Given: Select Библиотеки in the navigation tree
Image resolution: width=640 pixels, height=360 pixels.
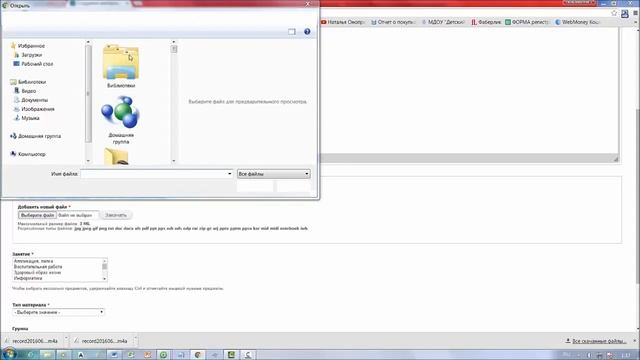Looking at the screenshot, I should (x=32, y=82).
